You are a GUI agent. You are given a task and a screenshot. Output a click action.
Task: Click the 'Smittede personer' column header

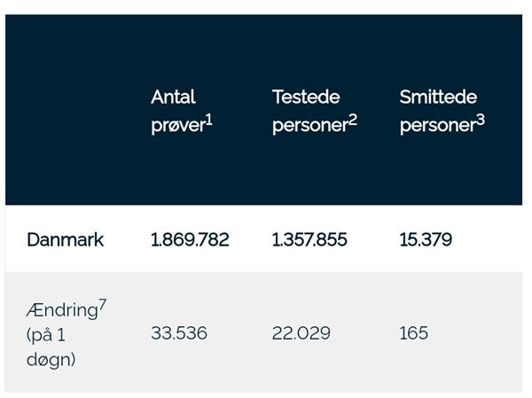tap(442, 112)
